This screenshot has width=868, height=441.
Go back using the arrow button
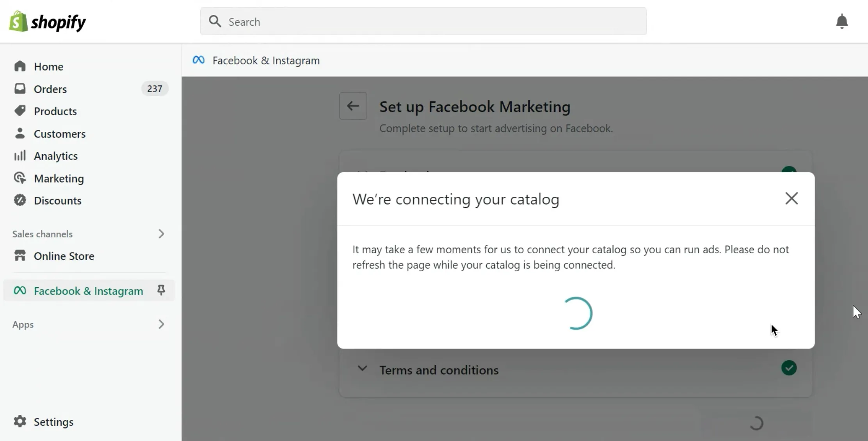353,106
